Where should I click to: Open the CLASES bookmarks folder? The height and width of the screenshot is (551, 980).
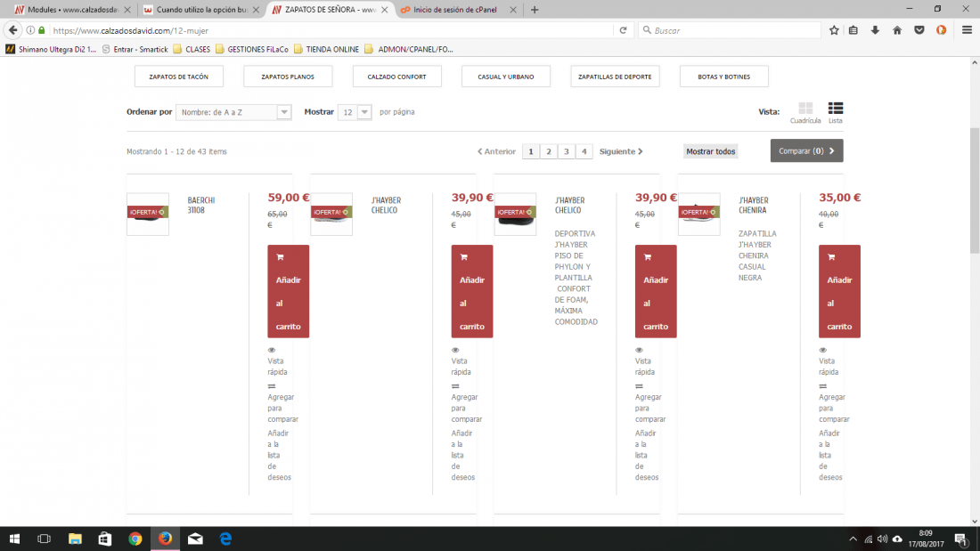coord(192,49)
